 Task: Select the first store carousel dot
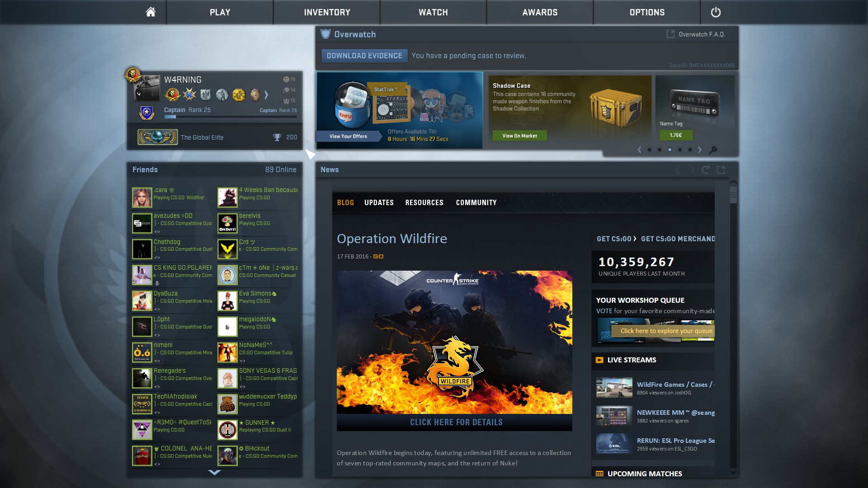tap(650, 150)
